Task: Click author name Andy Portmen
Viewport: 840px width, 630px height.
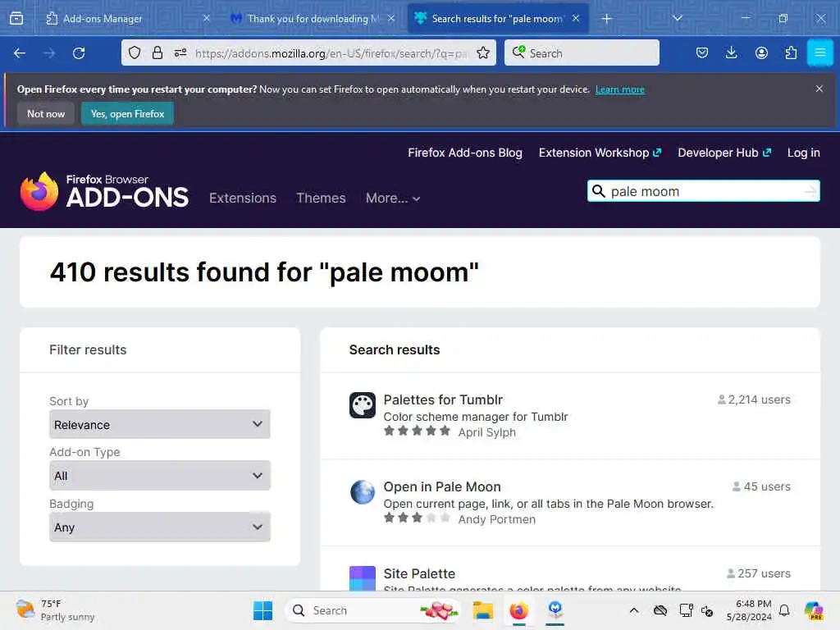Action: pos(496,519)
